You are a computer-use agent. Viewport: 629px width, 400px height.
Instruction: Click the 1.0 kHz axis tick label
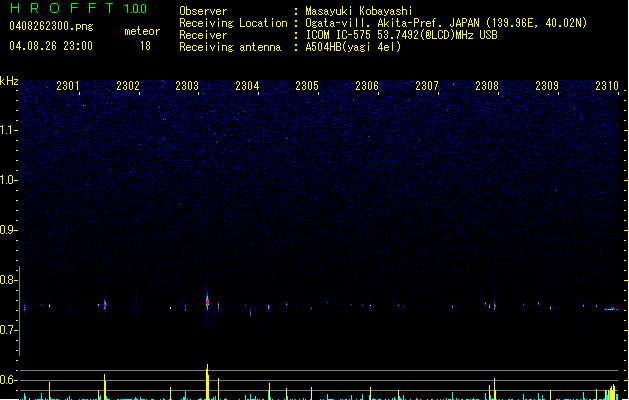8,180
